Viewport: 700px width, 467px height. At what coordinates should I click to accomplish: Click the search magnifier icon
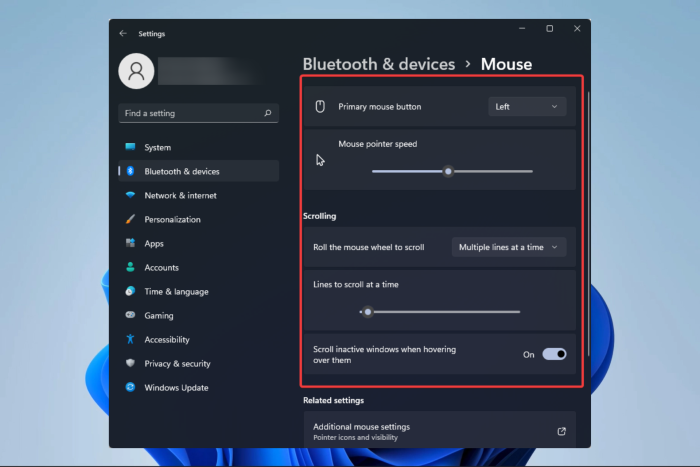point(267,113)
